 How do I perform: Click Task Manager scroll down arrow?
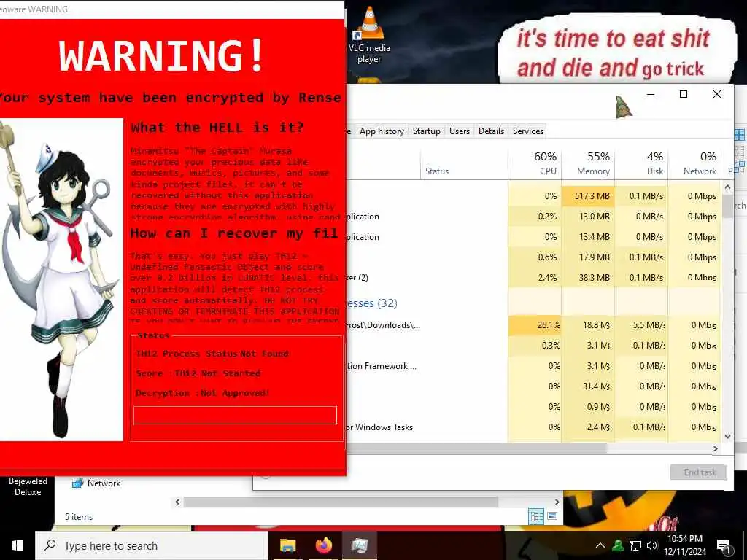pos(727,436)
